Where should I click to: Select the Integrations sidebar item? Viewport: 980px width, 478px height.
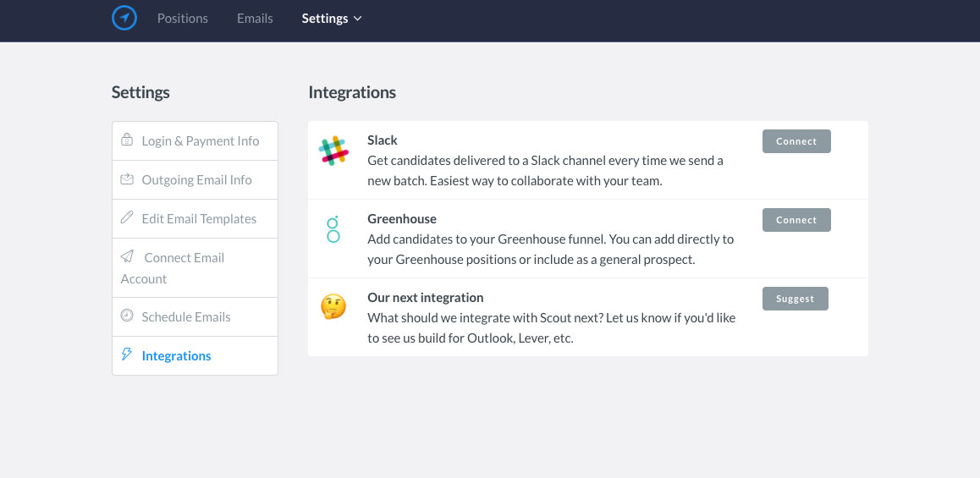tap(195, 355)
